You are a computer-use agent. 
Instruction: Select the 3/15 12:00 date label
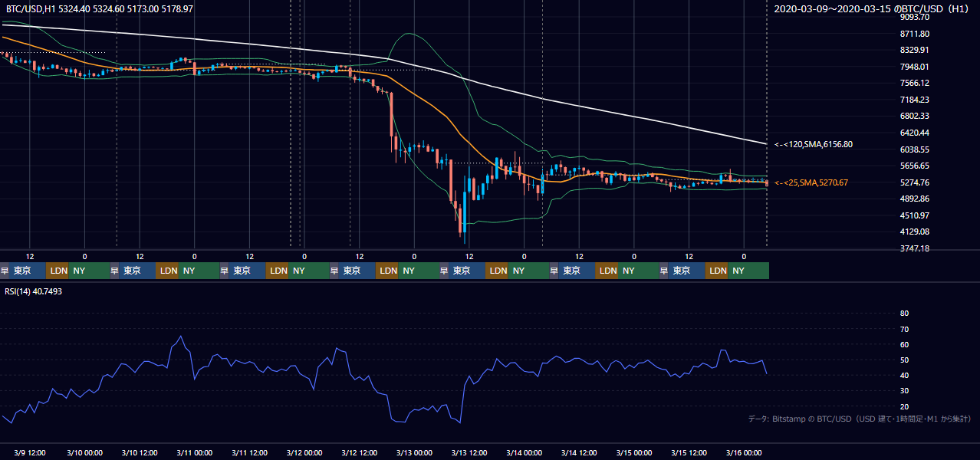pos(689,452)
